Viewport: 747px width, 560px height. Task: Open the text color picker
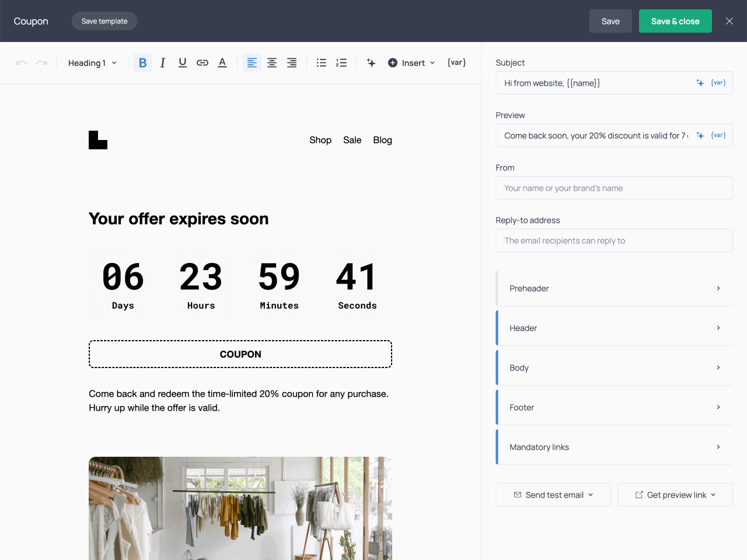tap(222, 62)
